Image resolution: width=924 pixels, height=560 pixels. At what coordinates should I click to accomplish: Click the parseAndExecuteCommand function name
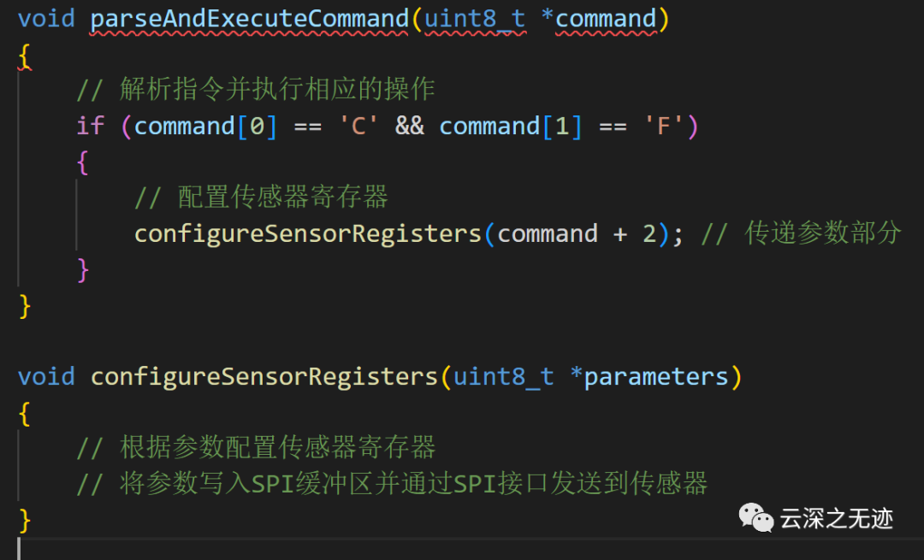249,19
